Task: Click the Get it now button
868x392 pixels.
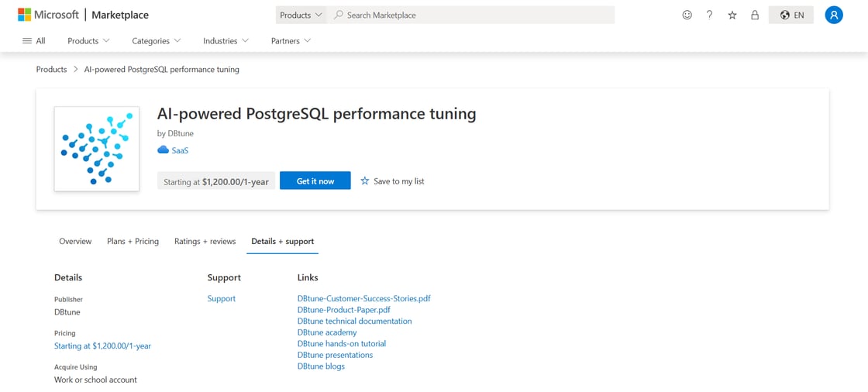Action: coord(315,181)
